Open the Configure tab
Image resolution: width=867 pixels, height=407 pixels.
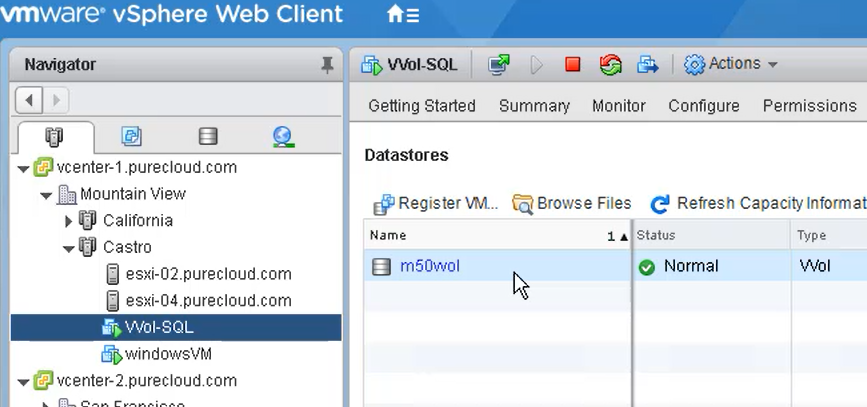704,106
